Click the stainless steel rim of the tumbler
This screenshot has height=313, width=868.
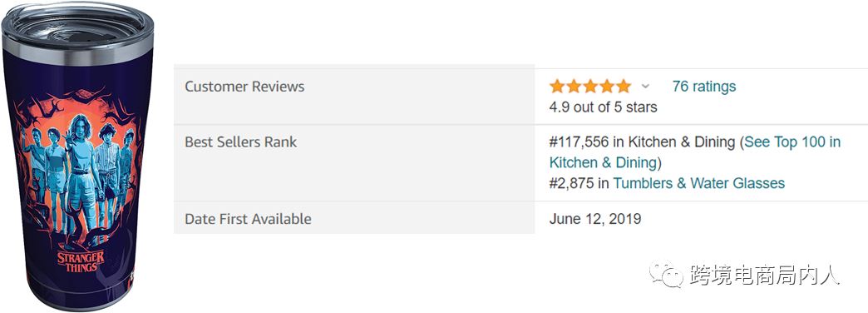pos(77,51)
